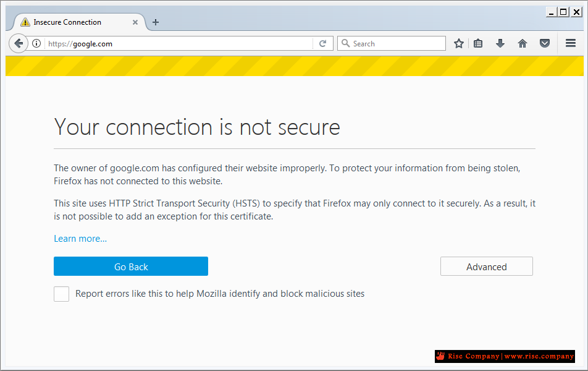The image size is (588, 371).
Task: Click the text about google.com configured improperly
Action: (287, 174)
